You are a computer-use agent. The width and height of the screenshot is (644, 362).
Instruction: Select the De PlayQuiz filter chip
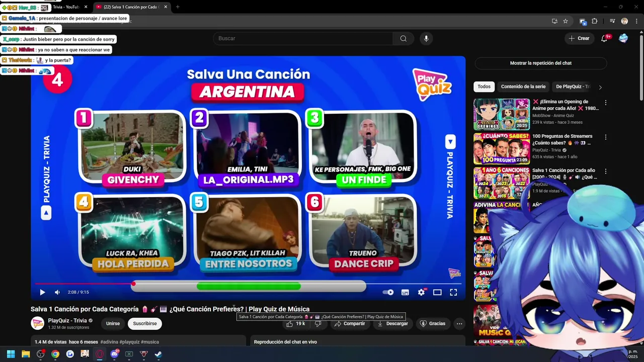point(573,86)
